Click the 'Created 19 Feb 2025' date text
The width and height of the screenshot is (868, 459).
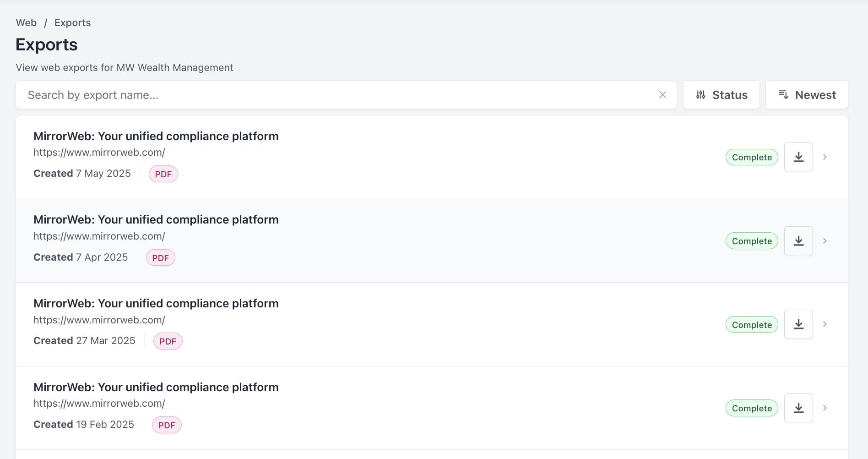(84, 425)
